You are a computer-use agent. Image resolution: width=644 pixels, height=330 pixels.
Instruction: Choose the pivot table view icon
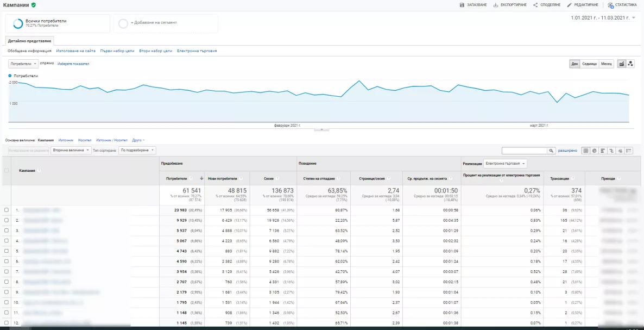[629, 151]
